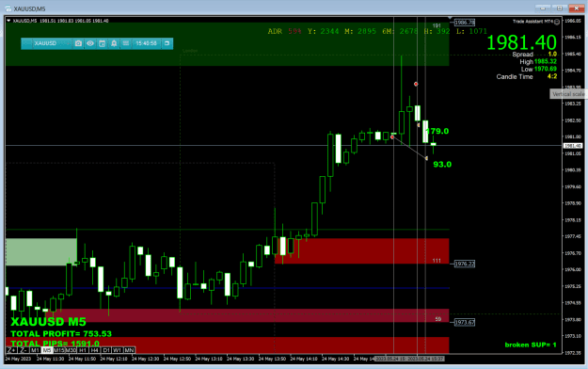Click the light green rectangle zone on the chart
Image resolution: width=588 pixels, height=369 pixels.
click(41, 252)
